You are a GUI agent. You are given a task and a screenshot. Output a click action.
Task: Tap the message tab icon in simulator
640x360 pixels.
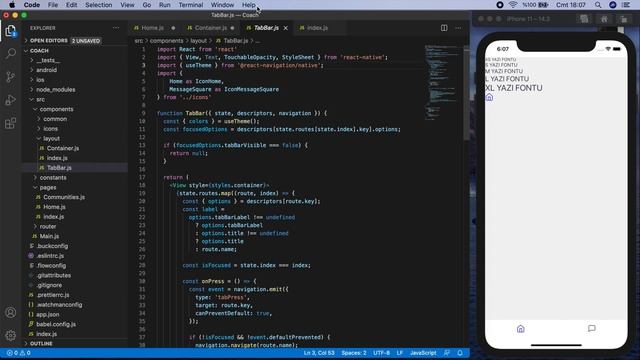[x=591, y=328]
